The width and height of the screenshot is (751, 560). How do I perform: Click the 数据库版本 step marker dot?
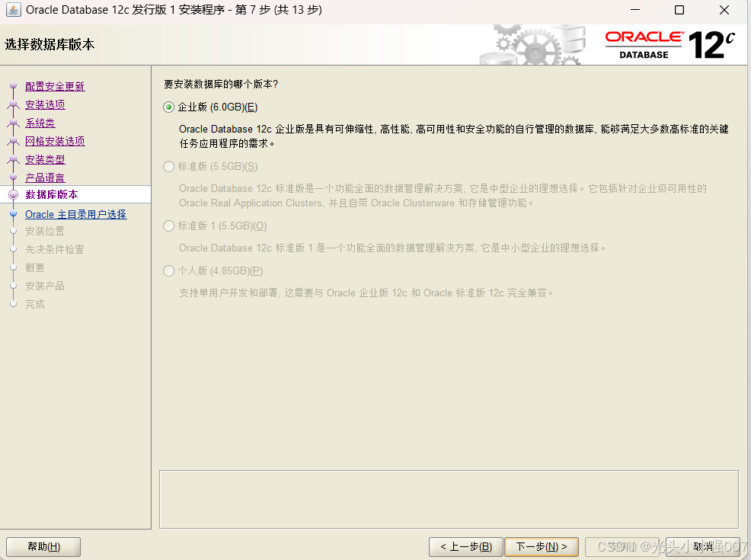pyautogui.click(x=12, y=194)
